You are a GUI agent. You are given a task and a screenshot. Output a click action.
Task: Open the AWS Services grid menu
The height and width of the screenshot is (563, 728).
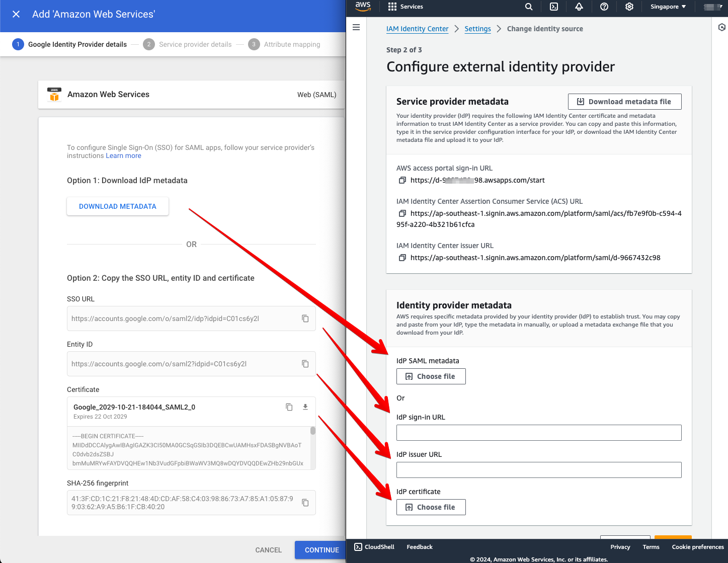(406, 7)
